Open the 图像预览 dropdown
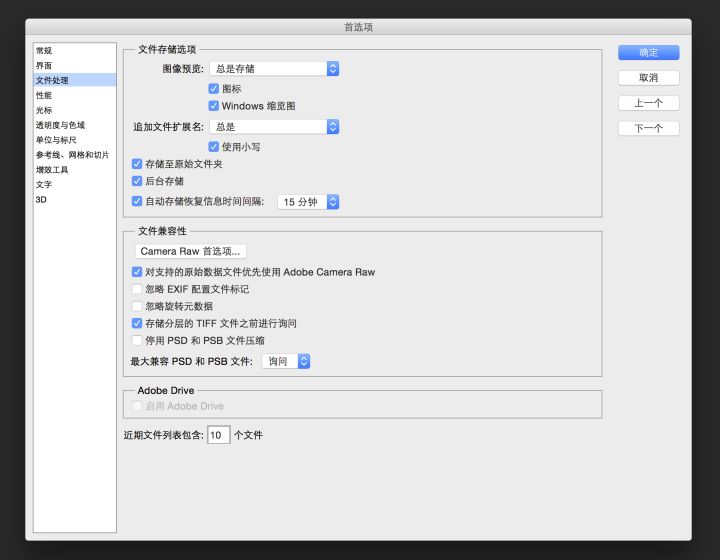The width and height of the screenshot is (720, 560). pyautogui.click(x=274, y=69)
